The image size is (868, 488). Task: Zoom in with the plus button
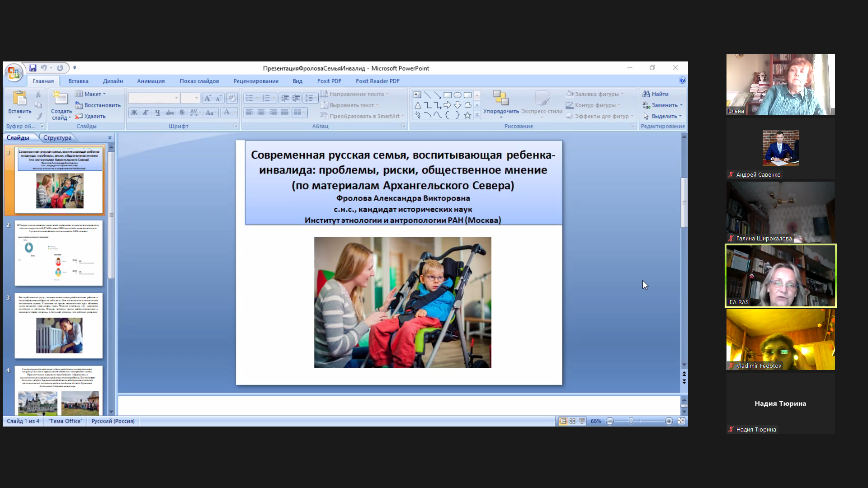point(669,421)
